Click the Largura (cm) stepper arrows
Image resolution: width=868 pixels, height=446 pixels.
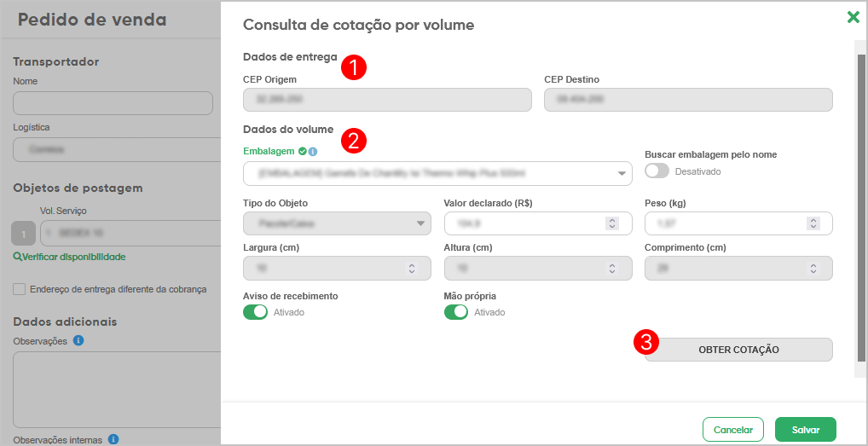(411, 268)
